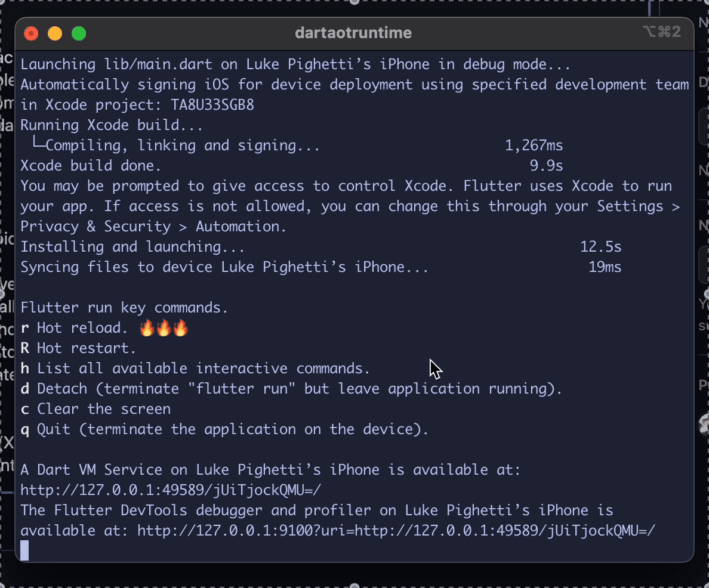The height and width of the screenshot is (588, 709).
Task: Click the bold 'h' list commands key
Action: (x=24, y=369)
